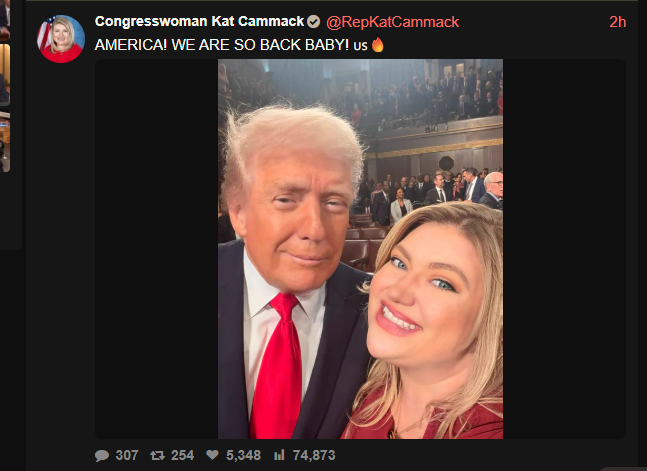Open the second cropped thumbnail at left edge
The width and height of the screenshot is (647, 471).
[x=5, y=74]
